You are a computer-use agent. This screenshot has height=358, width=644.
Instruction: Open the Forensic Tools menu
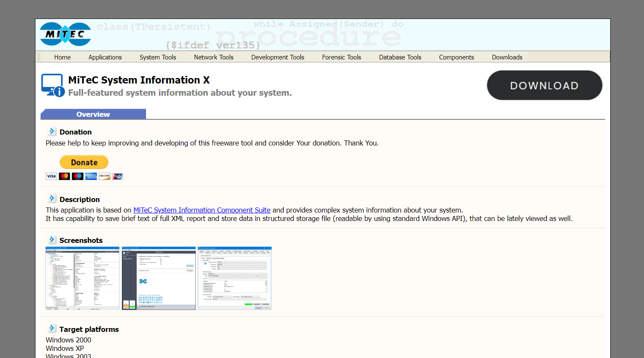(342, 57)
